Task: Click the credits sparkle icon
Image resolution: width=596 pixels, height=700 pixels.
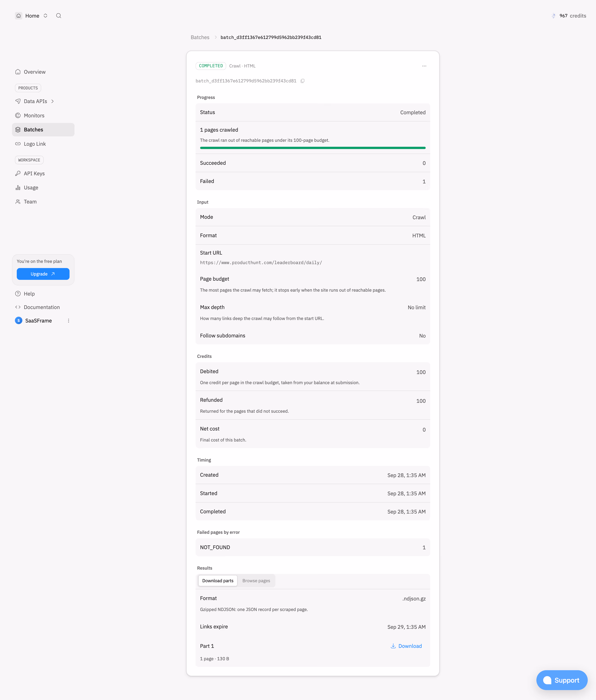Action: click(x=553, y=16)
